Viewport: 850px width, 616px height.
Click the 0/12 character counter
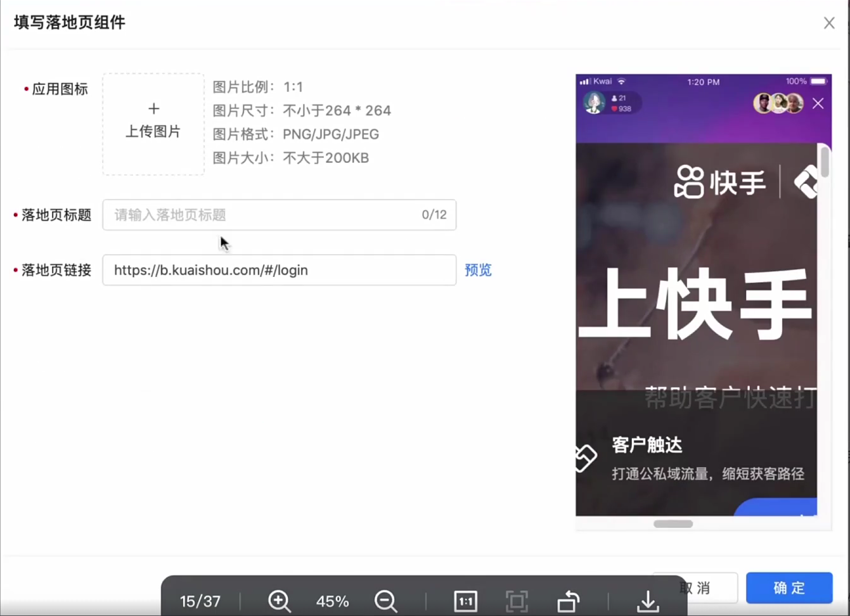434,215
